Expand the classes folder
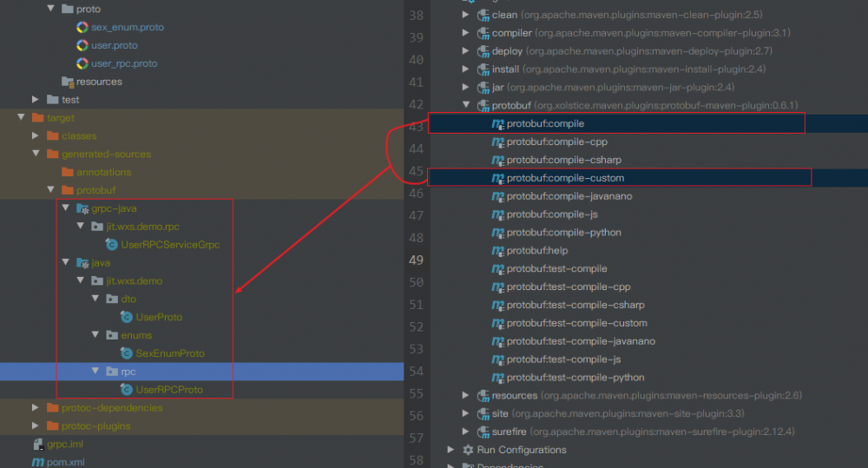 [36, 135]
